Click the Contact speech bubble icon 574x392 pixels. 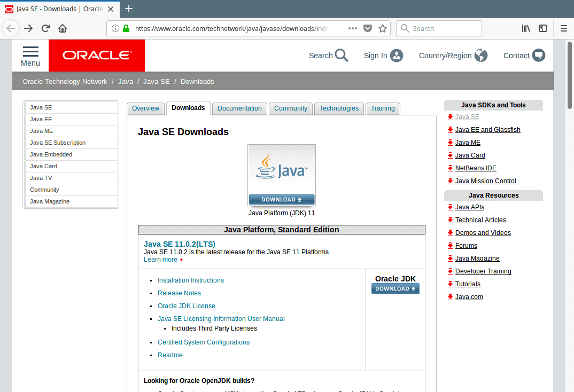point(539,56)
